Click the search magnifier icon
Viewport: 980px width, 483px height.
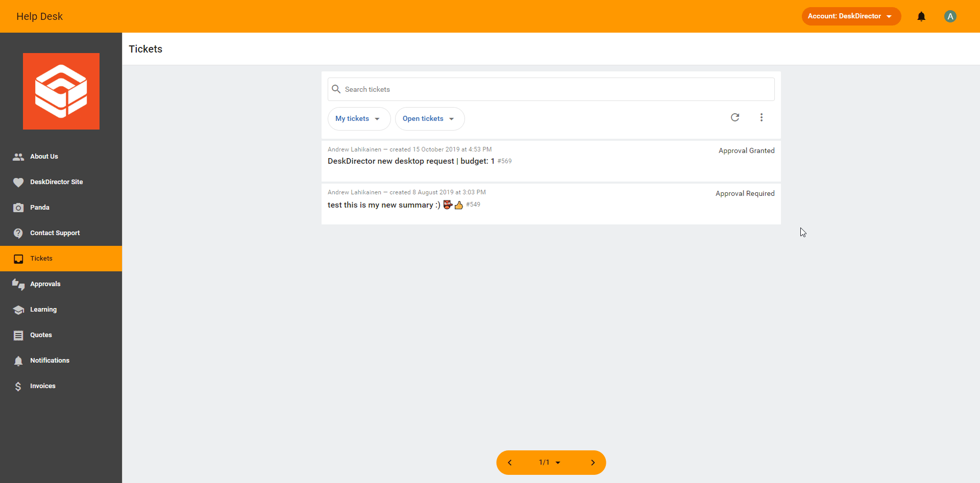336,89
